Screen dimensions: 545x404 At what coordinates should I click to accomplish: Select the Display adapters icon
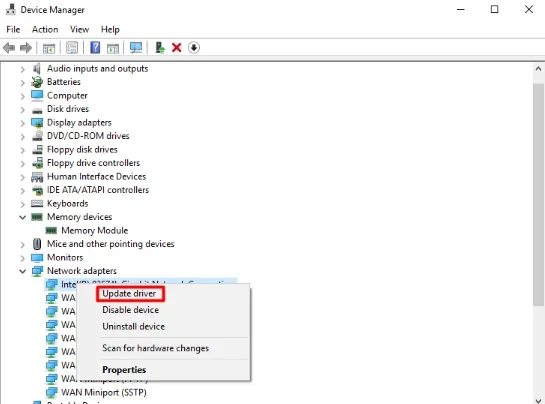[x=37, y=123]
